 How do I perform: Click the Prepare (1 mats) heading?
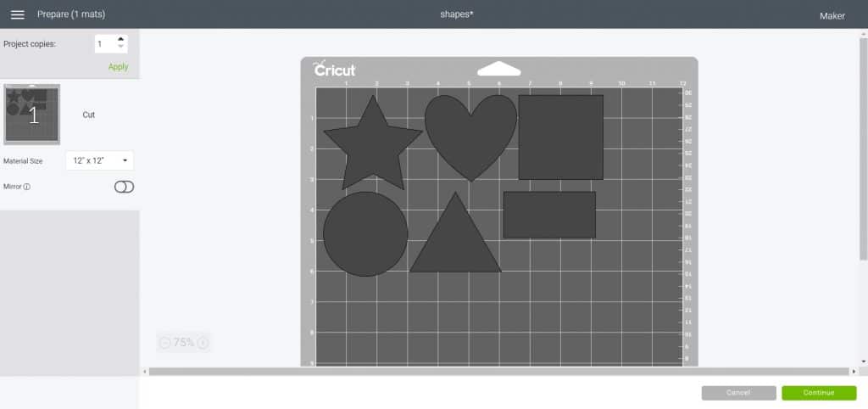pos(71,14)
